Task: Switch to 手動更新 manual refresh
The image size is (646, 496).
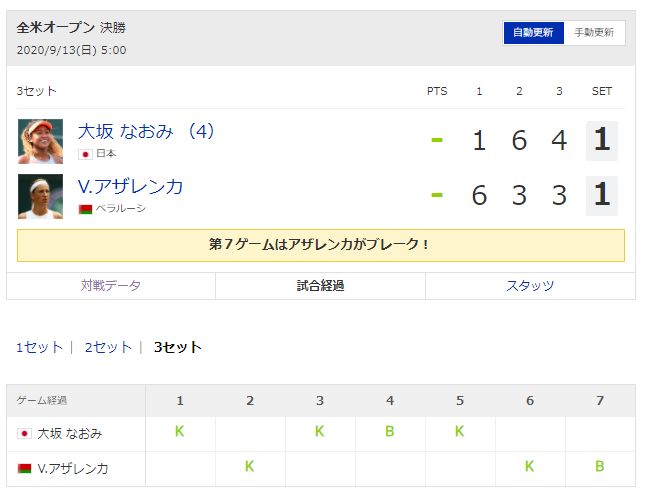Action: click(594, 33)
